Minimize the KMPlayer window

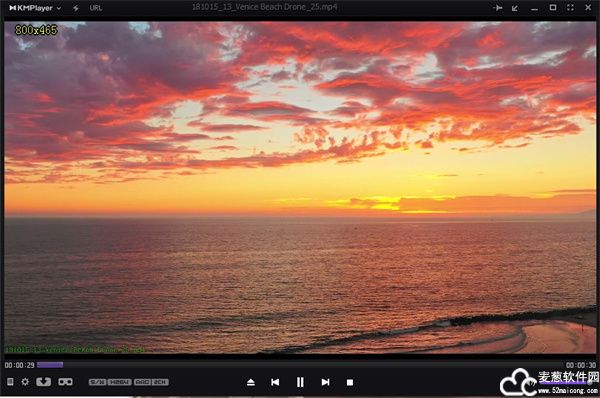(x=534, y=8)
